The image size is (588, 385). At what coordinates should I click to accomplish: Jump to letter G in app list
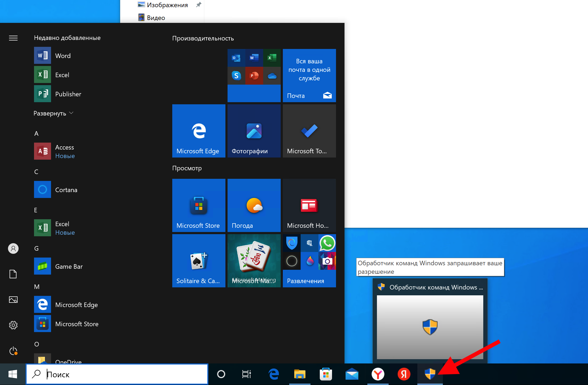click(x=36, y=249)
